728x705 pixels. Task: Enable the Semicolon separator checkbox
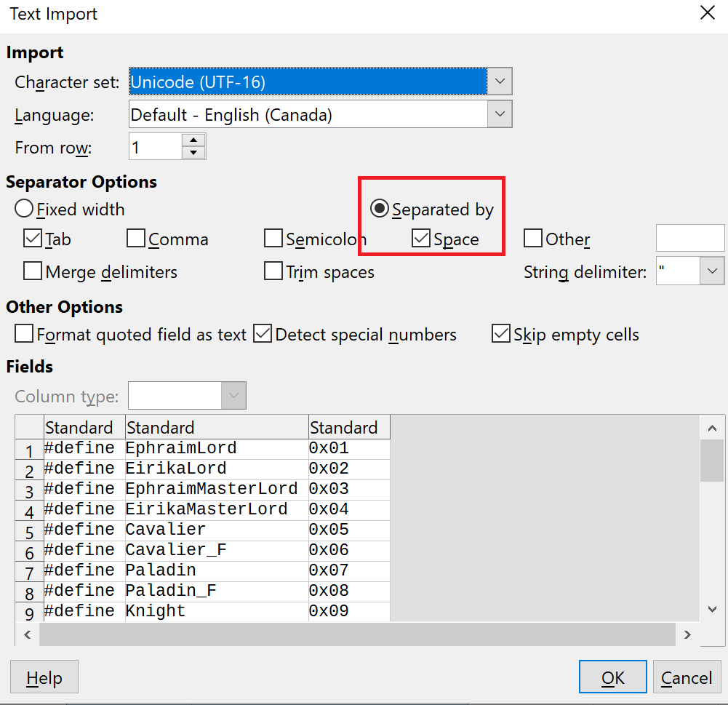click(x=273, y=238)
